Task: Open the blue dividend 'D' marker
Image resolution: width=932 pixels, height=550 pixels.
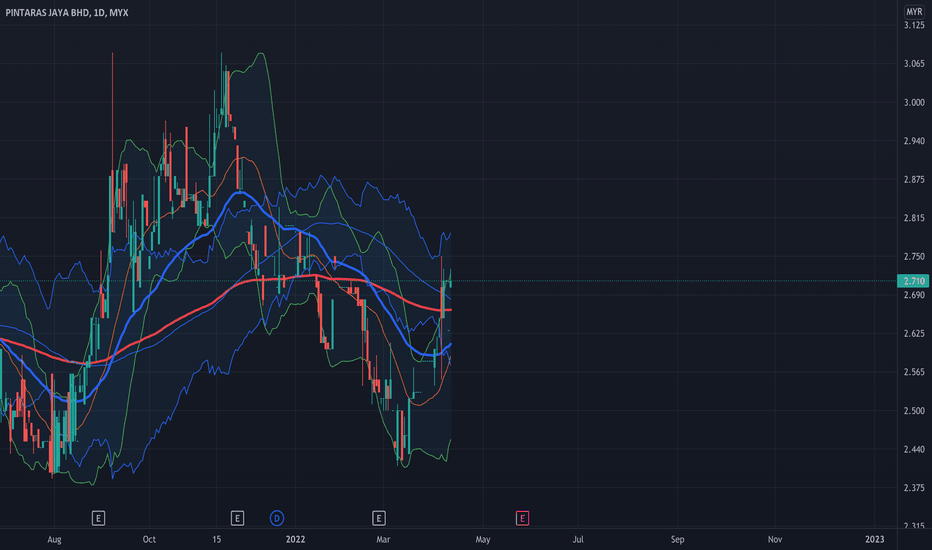Action: pos(276,518)
